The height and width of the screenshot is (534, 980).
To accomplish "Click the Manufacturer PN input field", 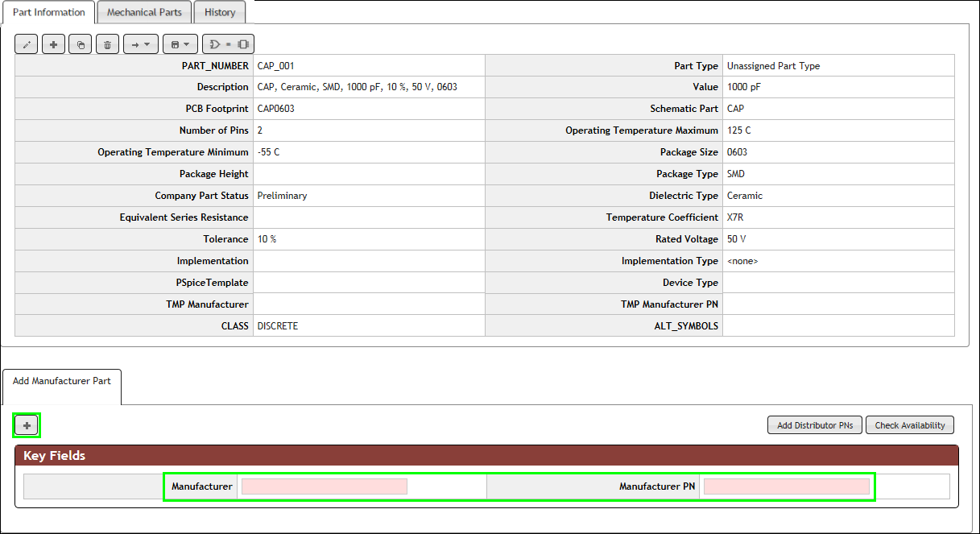I will [786, 486].
